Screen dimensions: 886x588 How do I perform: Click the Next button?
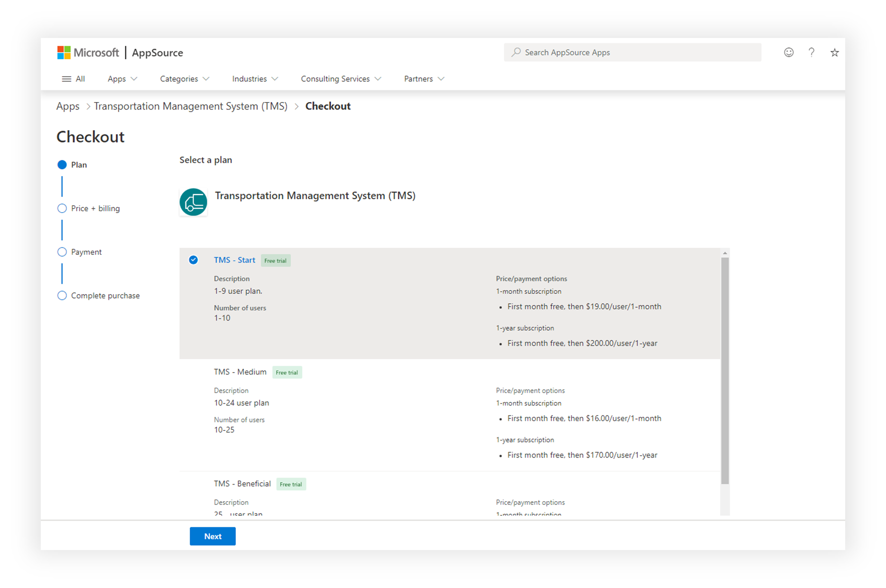pos(213,536)
